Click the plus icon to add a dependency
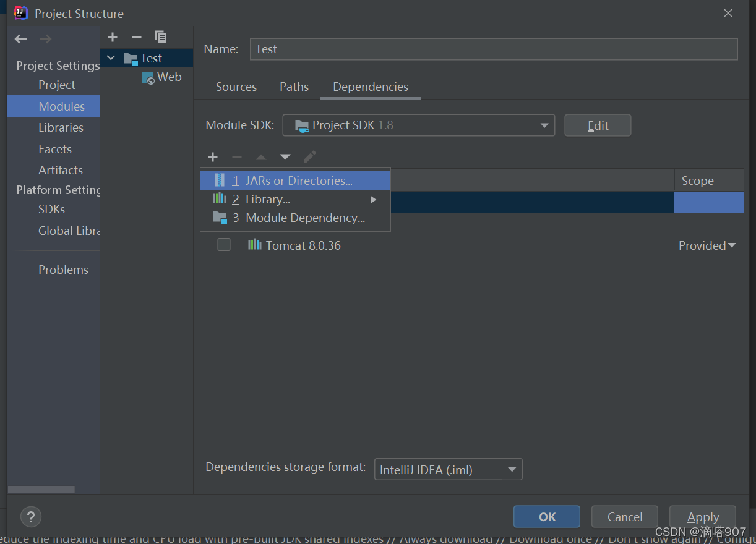 click(213, 156)
